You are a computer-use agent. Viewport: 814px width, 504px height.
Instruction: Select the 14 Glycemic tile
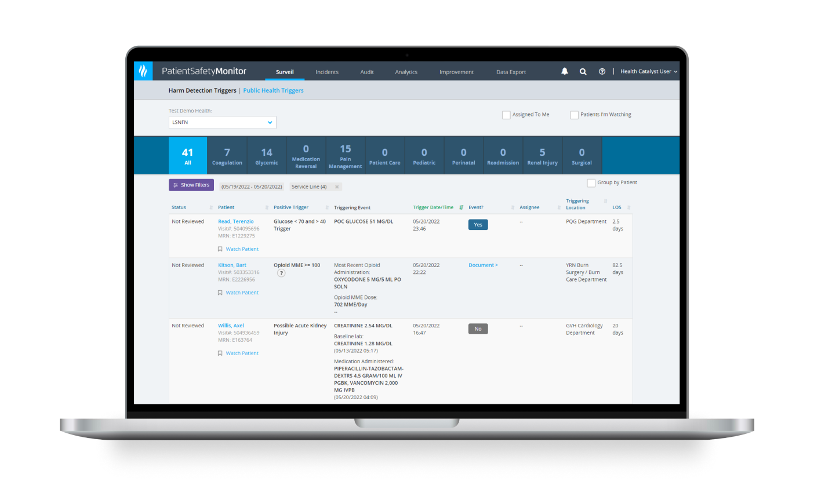[267, 155]
